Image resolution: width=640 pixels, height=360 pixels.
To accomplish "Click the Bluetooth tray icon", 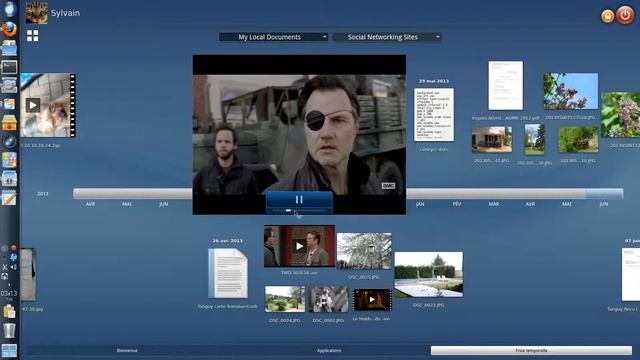I will click(x=13, y=257).
